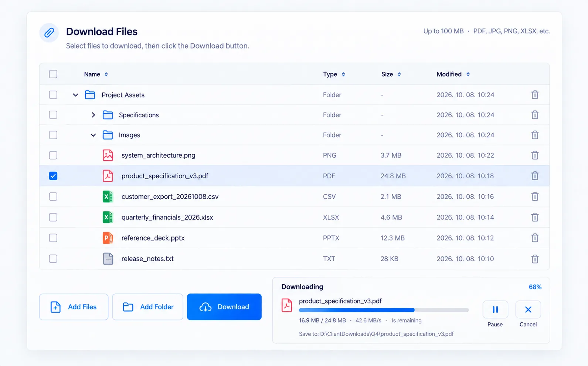Select customer_export_20261008.csv checkbox

point(53,197)
